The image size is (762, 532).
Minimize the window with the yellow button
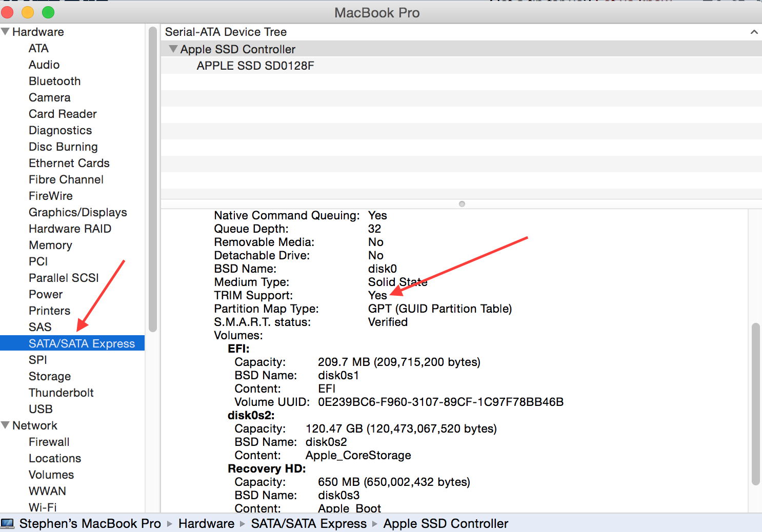(x=28, y=12)
